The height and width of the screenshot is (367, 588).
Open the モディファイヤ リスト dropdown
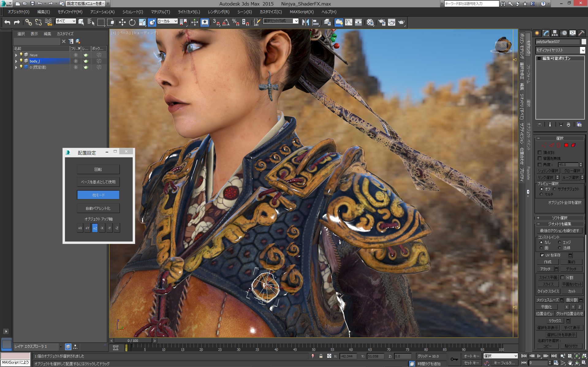[582, 50]
